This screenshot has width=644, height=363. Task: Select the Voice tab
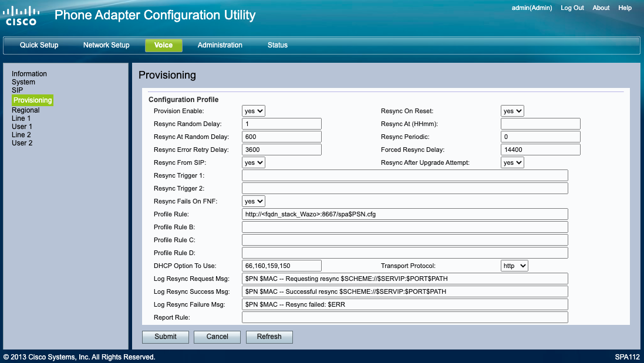click(163, 45)
